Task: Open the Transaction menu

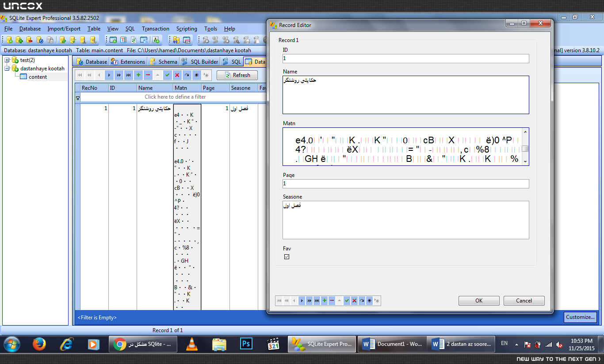Action: tap(156, 29)
